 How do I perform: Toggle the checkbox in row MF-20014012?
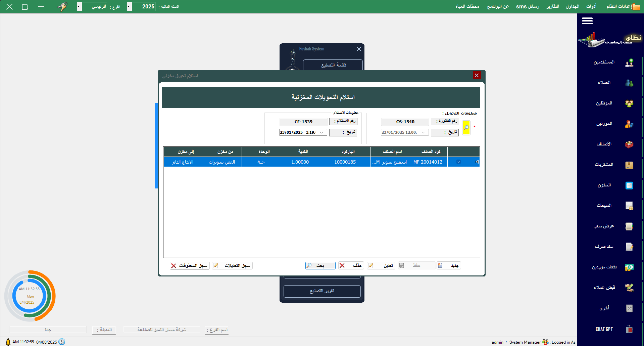coord(458,162)
